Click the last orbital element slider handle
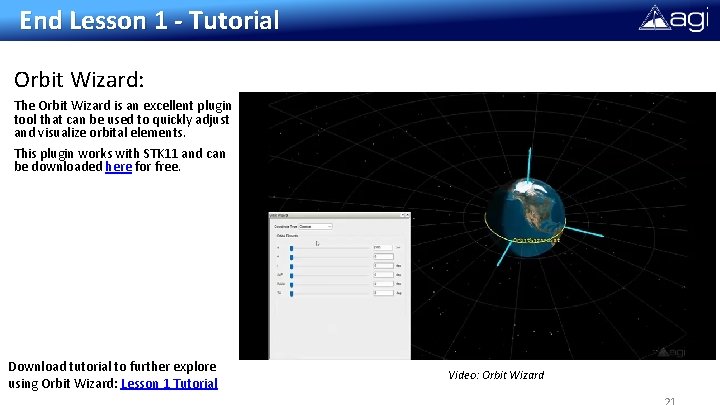This screenshot has height=405, width=720. pos(291,293)
